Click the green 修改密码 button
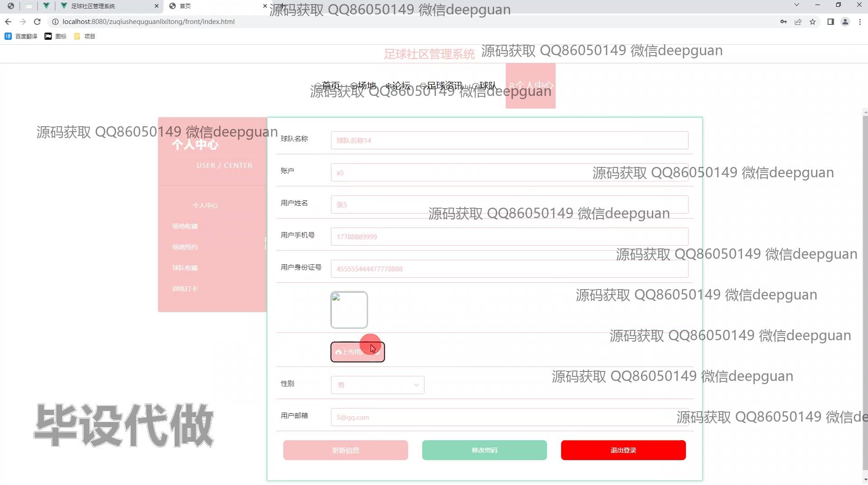This screenshot has width=868, height=485. click(484, 450)
